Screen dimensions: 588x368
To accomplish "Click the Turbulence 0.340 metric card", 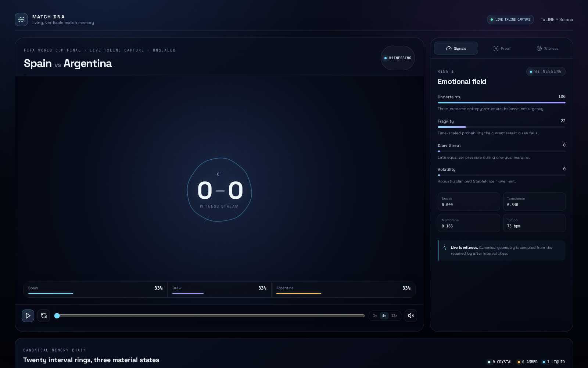I will pos(534,202).
